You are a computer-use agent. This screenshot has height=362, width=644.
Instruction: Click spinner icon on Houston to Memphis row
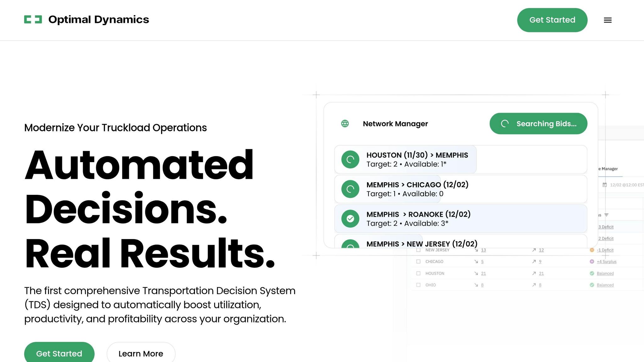point(350,160)
